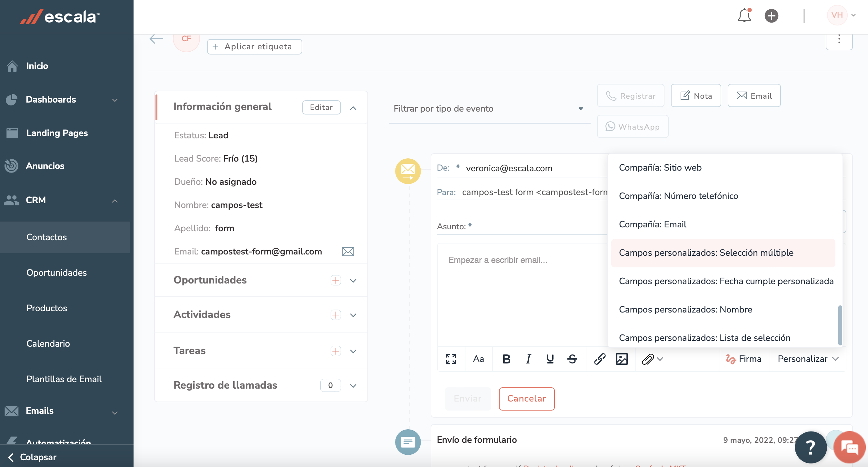
Task: Collapse the sidebar with Colapsar
Action: click(32, 457)
